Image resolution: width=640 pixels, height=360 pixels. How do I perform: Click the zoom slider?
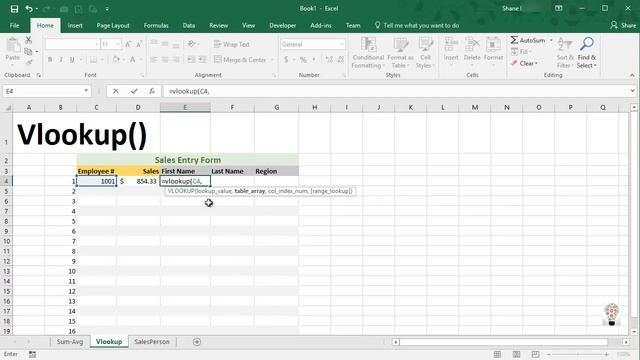(577, 354)
